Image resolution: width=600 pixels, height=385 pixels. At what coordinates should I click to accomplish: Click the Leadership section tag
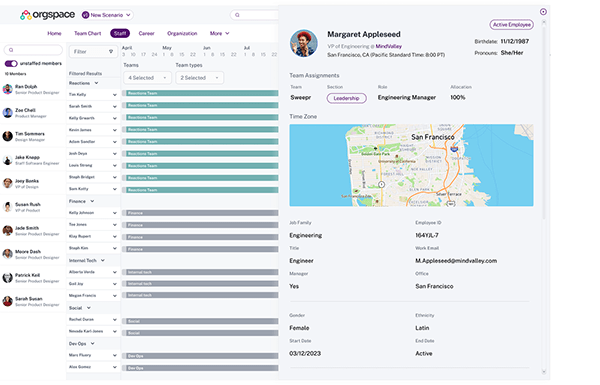click(x=346, y=98)
